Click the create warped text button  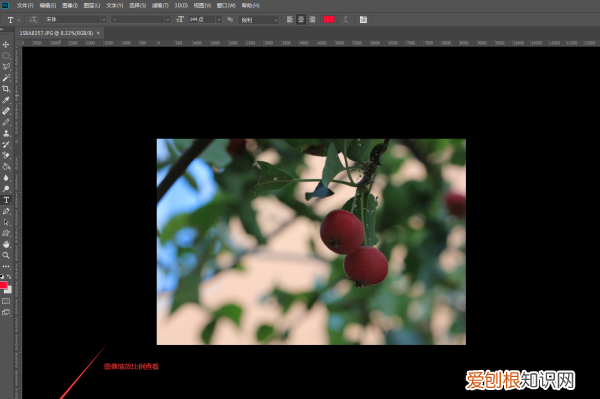click(x=346, y=20)
